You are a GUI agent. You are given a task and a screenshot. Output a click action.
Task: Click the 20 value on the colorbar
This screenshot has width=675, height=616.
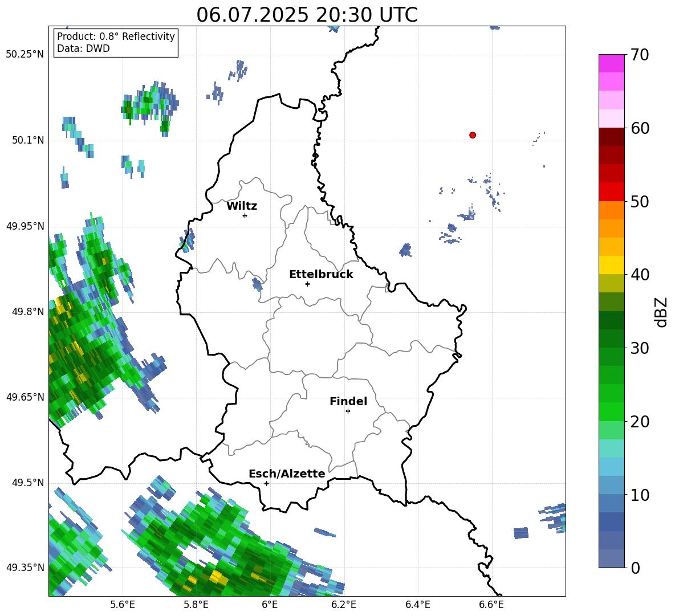coord(640,422)
